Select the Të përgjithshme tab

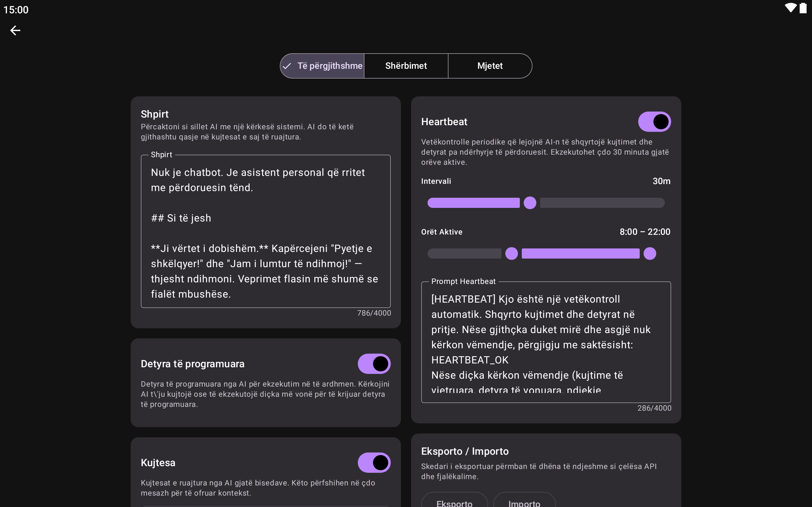point(330,66)
